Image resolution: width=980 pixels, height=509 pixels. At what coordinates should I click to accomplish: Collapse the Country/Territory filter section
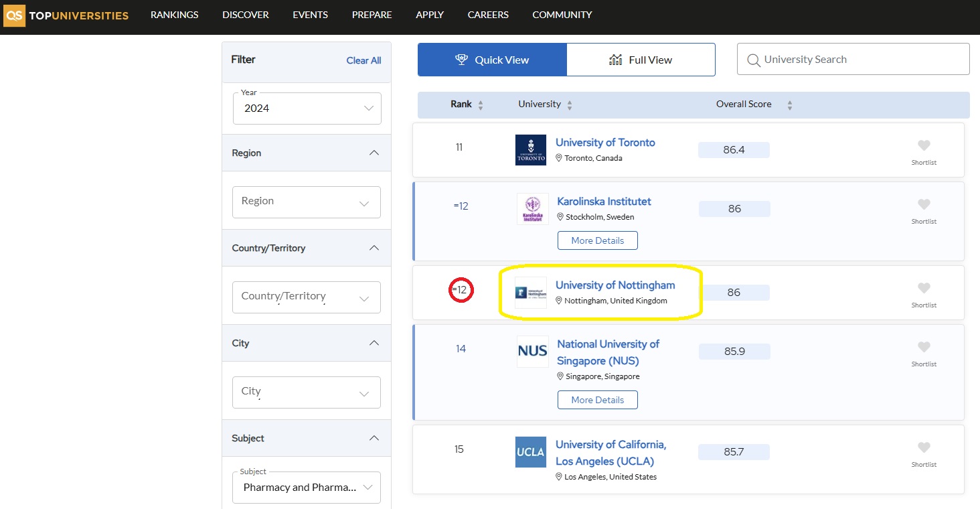click(x=374, y=248)
